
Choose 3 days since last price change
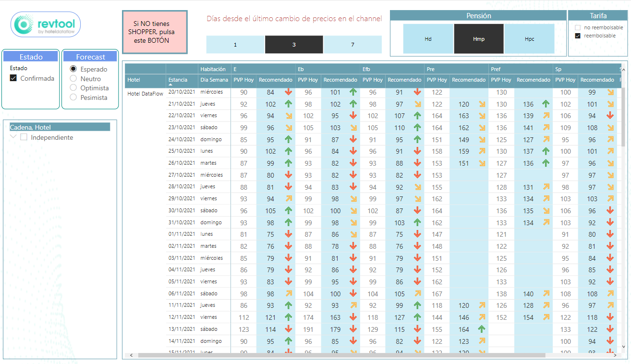294,45
